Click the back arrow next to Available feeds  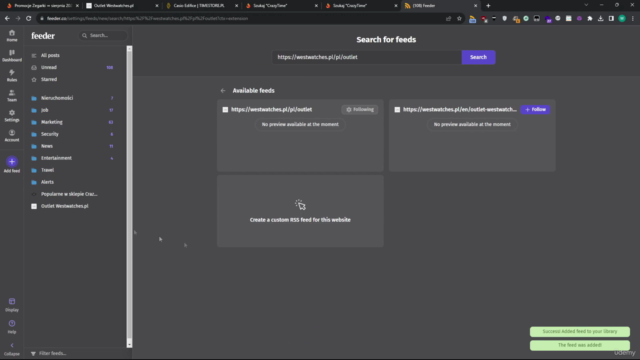coord(223,91)
